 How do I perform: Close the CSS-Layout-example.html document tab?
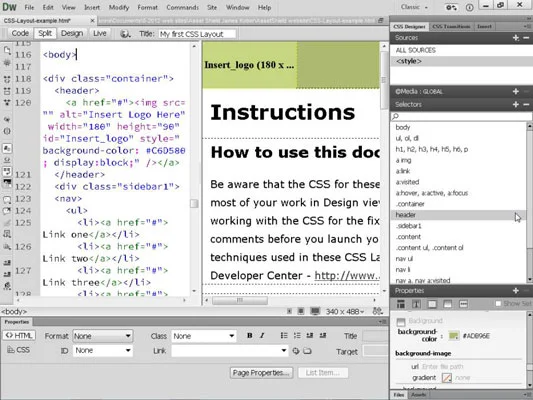[x=92, y=21]
